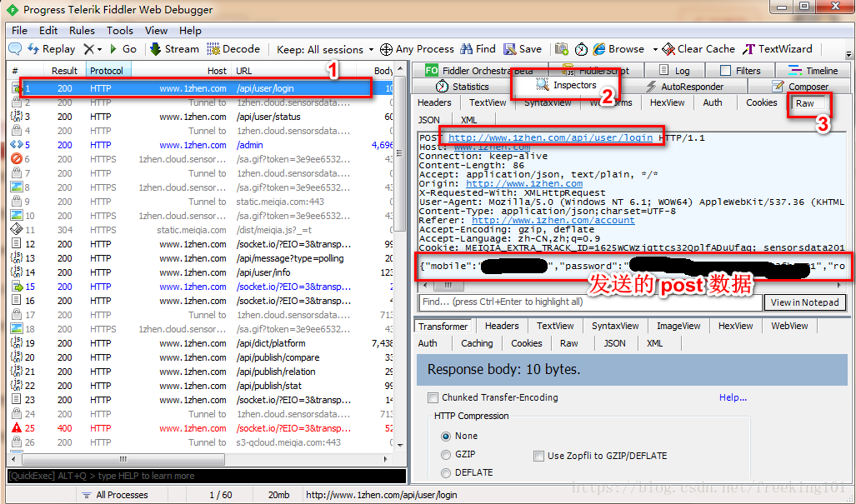The width and height of the screenshot is (856, 504).
Task: Toggle Stream mode in toolbar
Action: pyautogui.click(x=175, y=49)
